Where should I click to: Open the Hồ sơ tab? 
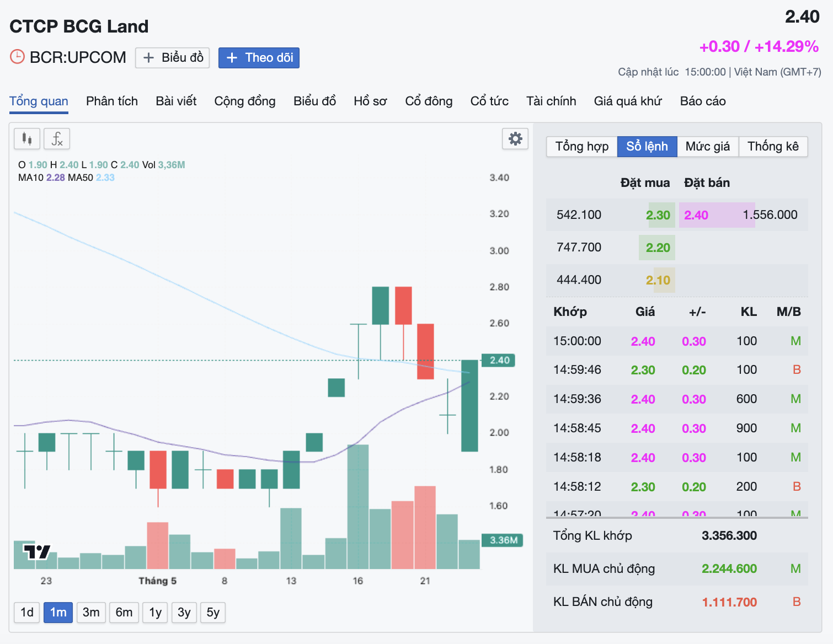(x=370, y=101)
